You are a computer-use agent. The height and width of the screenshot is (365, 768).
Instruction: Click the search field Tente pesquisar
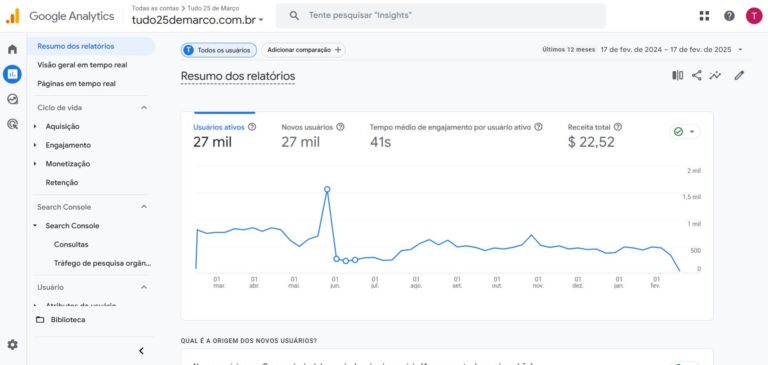441,16
